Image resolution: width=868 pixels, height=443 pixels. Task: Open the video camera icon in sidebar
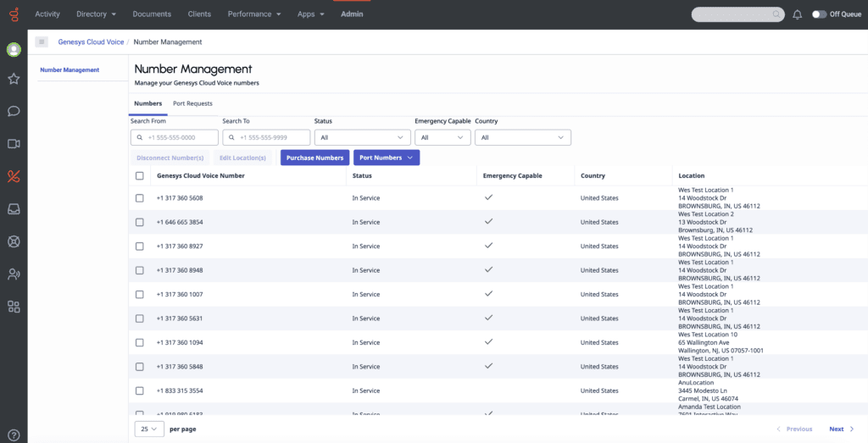(x=14, y=144)
